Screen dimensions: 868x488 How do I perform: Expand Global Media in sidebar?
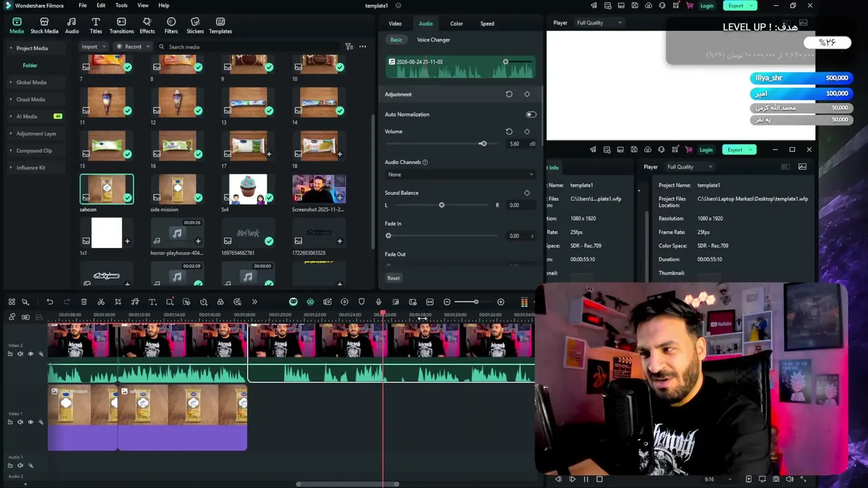pos(11,82)
